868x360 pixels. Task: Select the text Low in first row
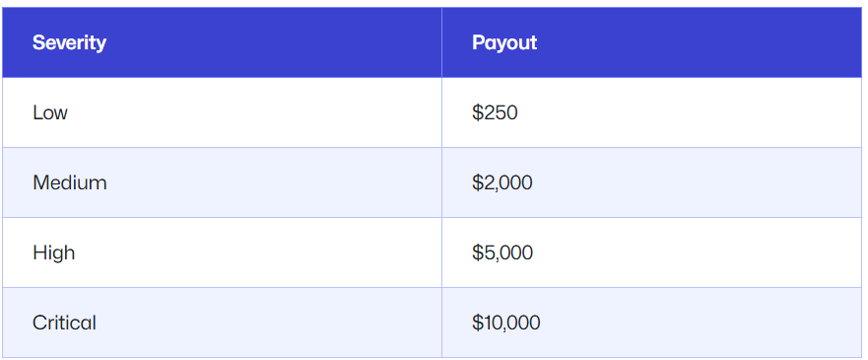click(x=50, y=112)
